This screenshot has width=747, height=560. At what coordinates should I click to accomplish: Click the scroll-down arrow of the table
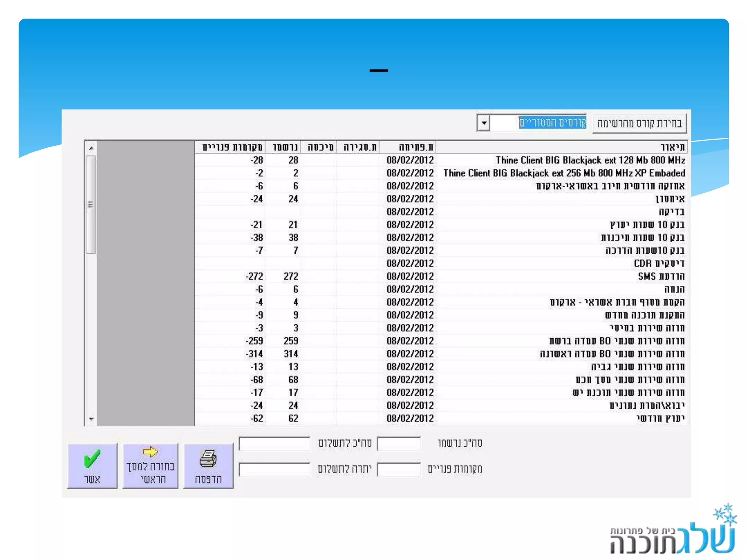91,419
